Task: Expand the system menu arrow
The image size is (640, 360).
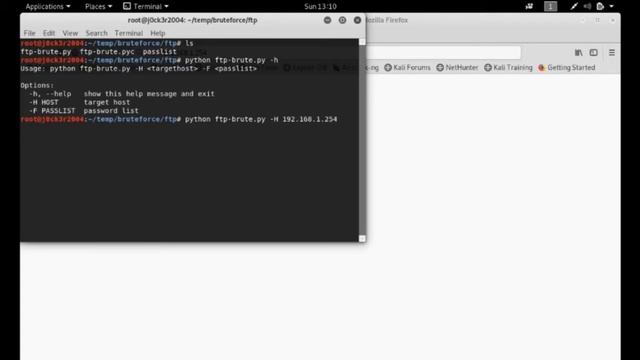Action: [611, 6]
